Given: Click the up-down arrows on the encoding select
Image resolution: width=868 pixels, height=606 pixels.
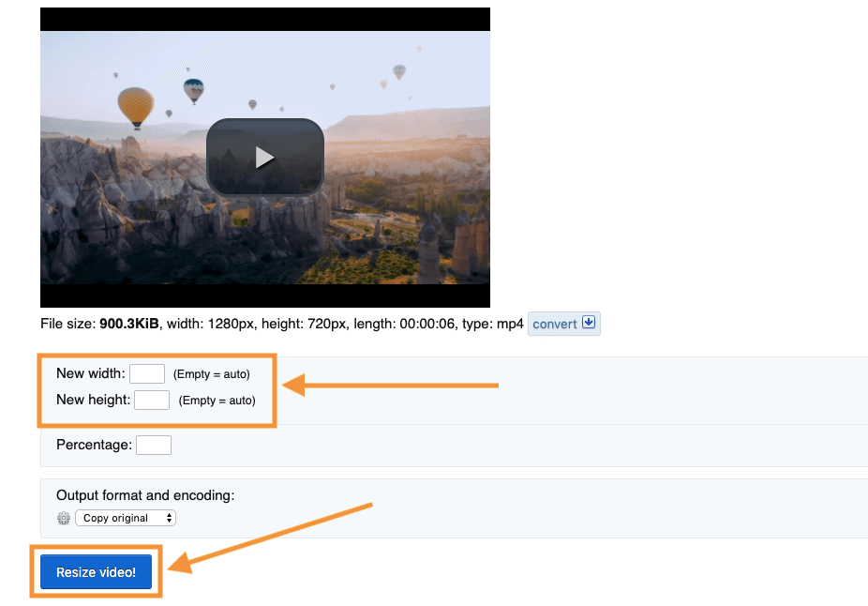Looking at the screenshot, I should click(x=169, y=518).
